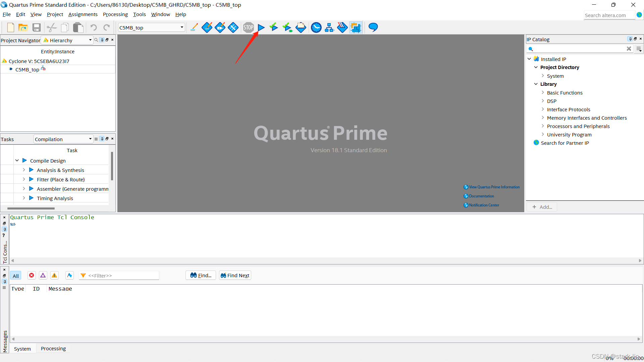Screen dimensions: 644x362
Task: Clear the IP Catalog search with X
Action: pos(629,49)
